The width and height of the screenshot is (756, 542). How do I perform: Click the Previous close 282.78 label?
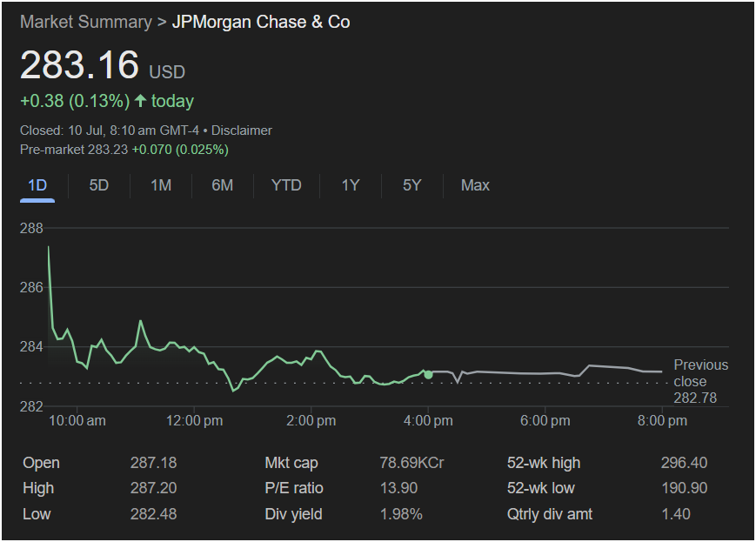pyautogui.click(x=701, y=381)
